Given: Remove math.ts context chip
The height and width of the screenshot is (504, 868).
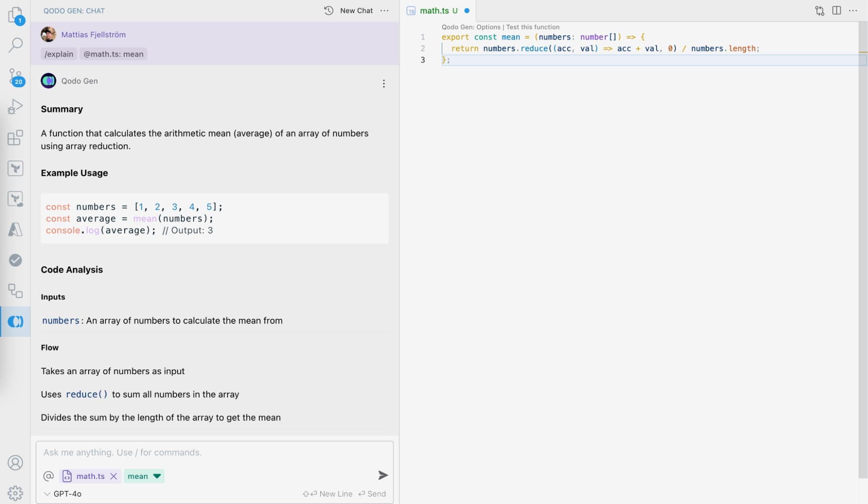Looking at the screenshot, I should [x=114, y=476].
